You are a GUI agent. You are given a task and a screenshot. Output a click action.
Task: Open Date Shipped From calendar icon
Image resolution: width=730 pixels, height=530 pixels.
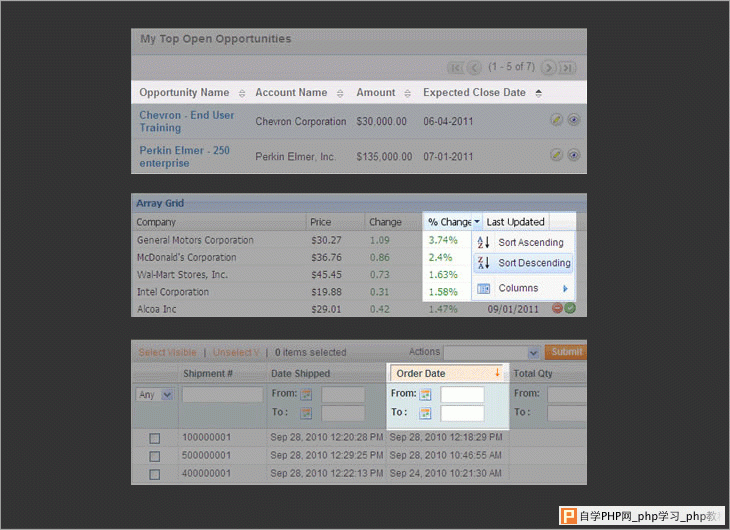pos(306,394)
